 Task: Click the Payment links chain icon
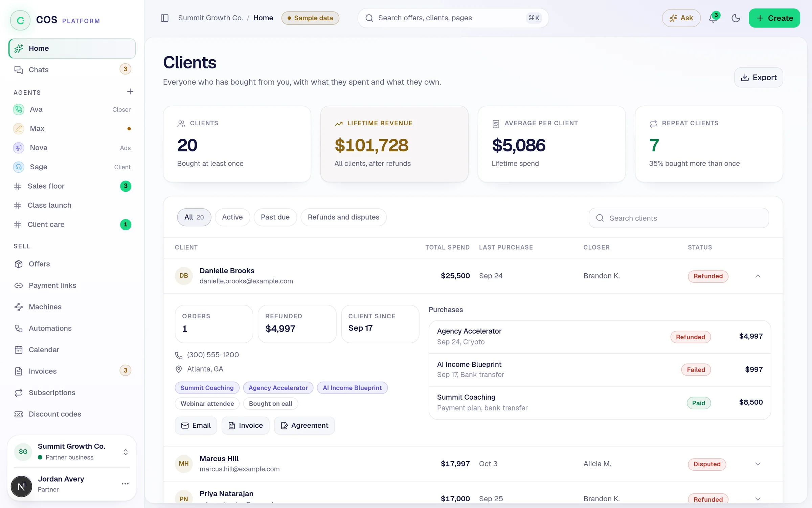[x=19, y=285]
